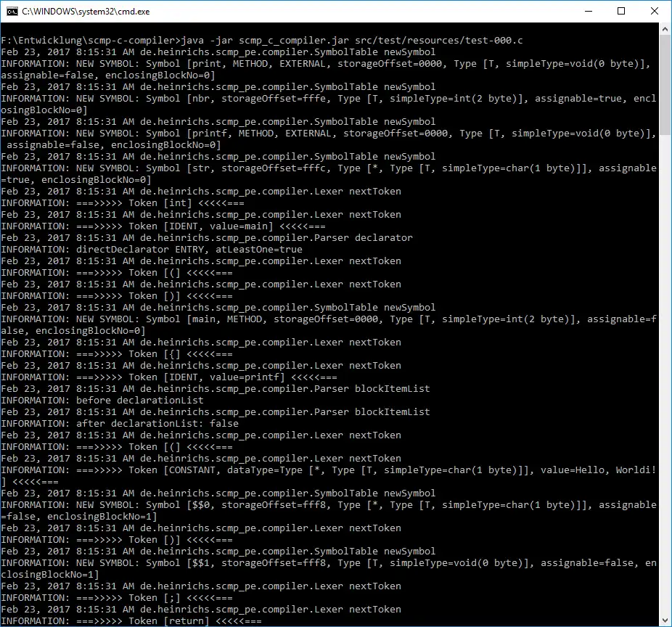Click the scrollbar down arrow
Screen dimensions: 672x627
665,620
